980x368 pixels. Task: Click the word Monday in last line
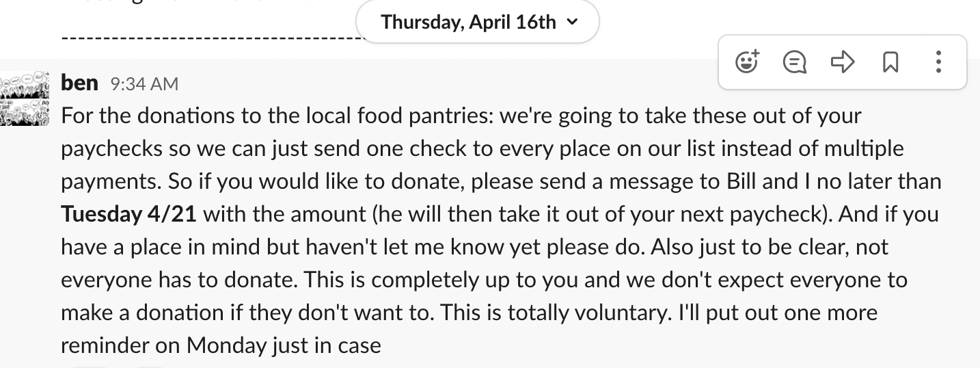225,345
